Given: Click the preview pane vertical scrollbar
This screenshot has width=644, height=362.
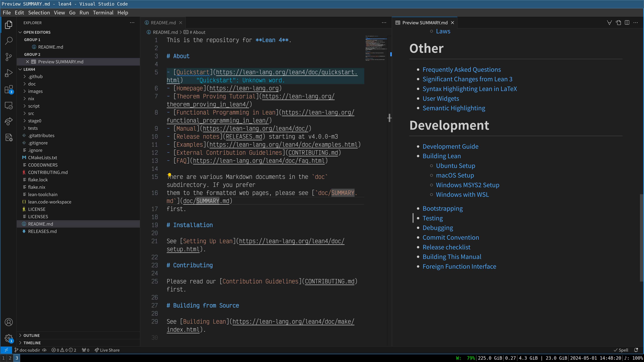Looking at the screenshot, I should (641, 238).
